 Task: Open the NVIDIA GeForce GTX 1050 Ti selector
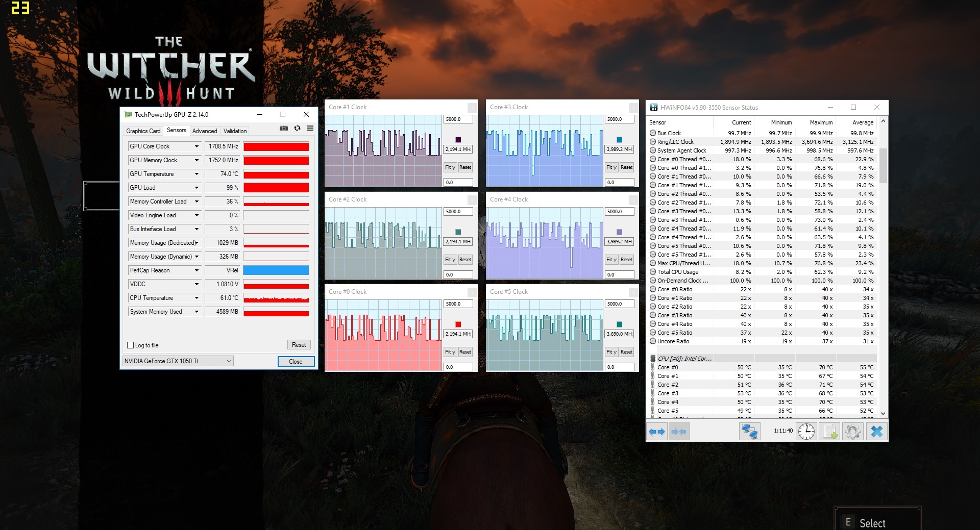click(x=178, y=361)
